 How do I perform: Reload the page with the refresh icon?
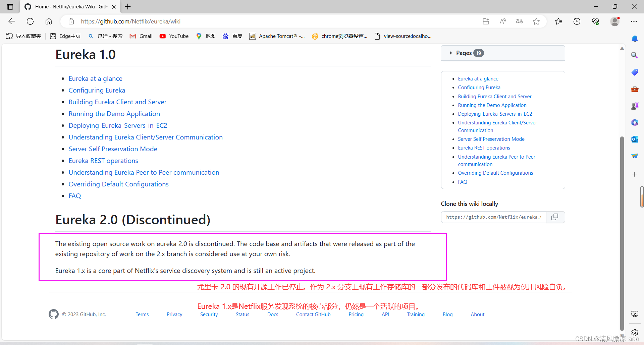click(x=30, y=21)
